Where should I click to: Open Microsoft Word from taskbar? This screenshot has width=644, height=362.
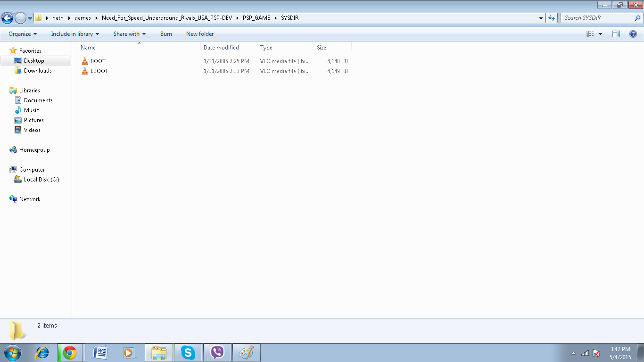coord(100,353)
